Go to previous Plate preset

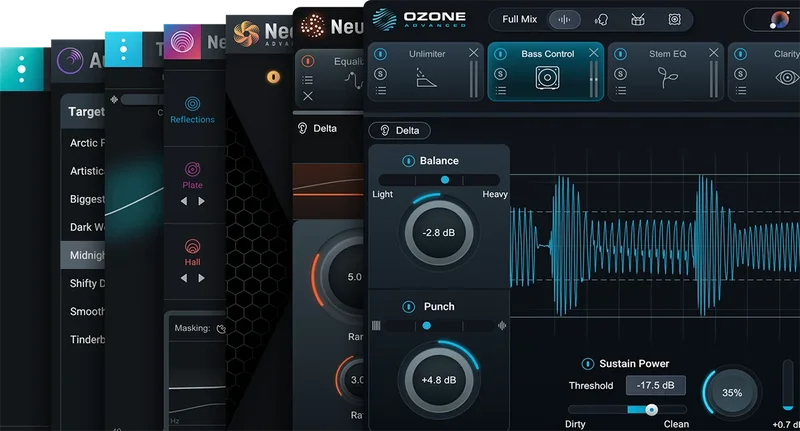[x=184, y=201]
